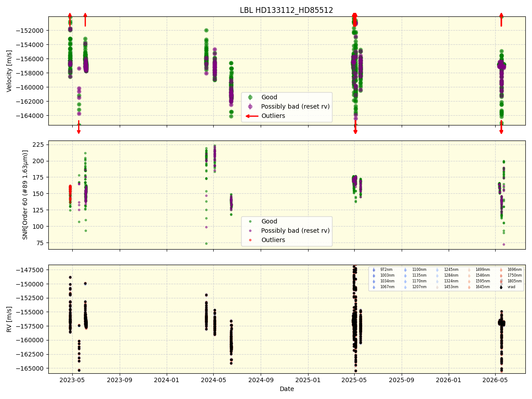Click the -152500 RV tick label
This screenshot has width=532, height=399.
[x=31, y=298]
